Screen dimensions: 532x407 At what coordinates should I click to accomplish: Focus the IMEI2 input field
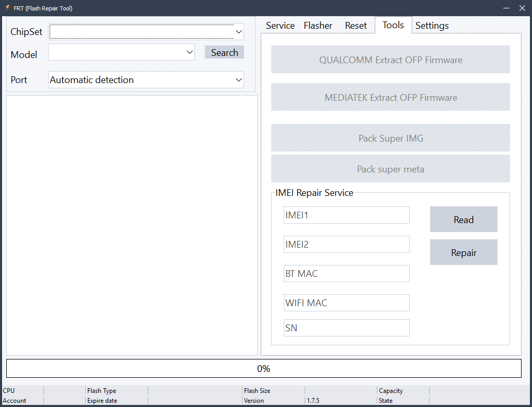346,244
